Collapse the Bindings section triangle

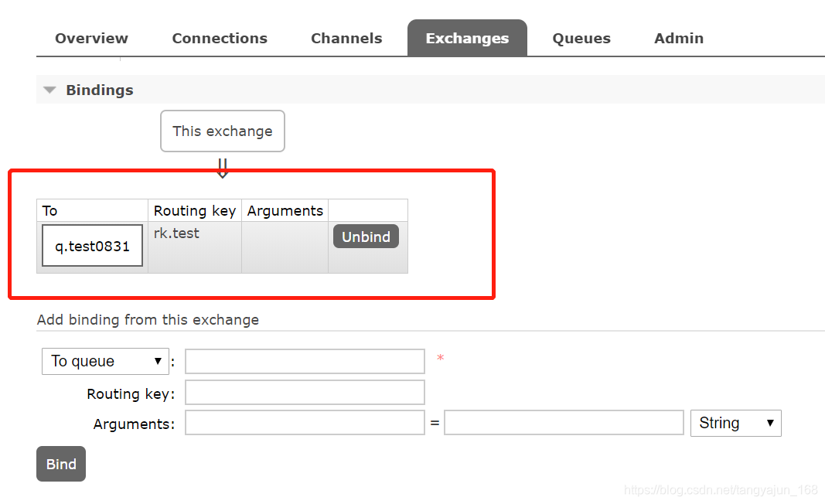coord(49,90)
